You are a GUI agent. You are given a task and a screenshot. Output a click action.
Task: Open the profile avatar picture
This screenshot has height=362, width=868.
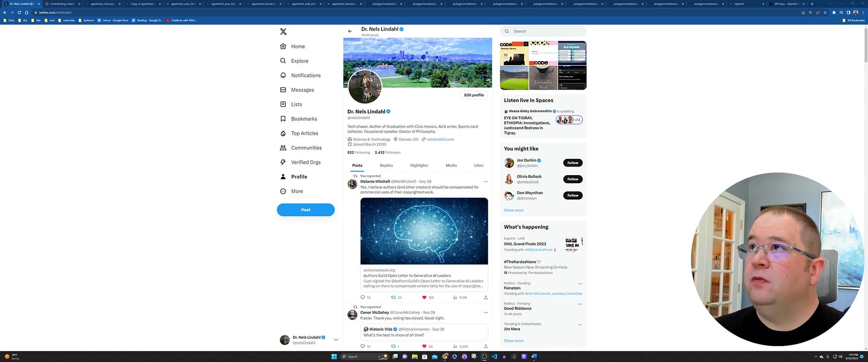point(365,86)
